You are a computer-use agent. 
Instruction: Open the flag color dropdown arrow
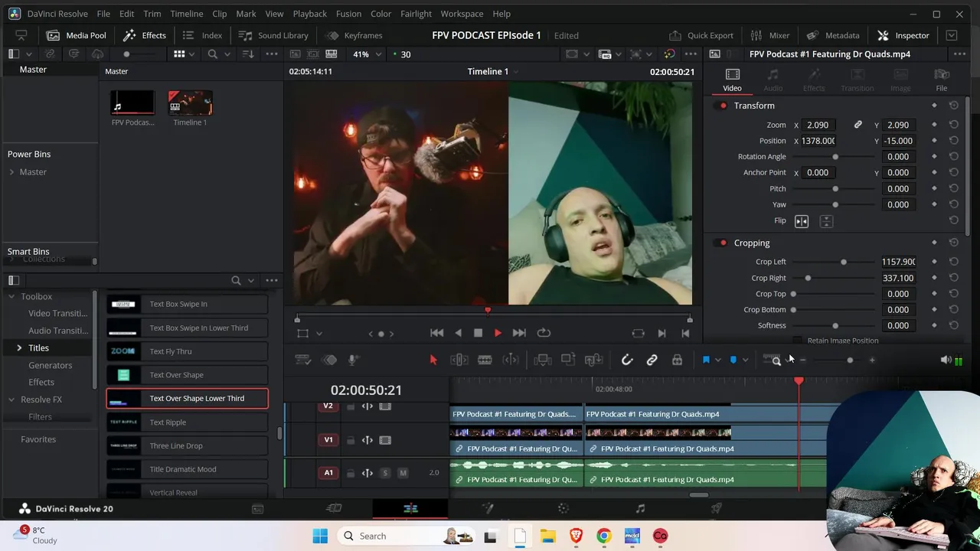[717, 360]
